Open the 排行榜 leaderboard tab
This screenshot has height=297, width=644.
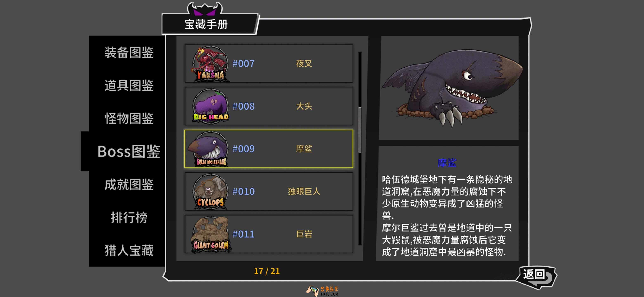129,217
